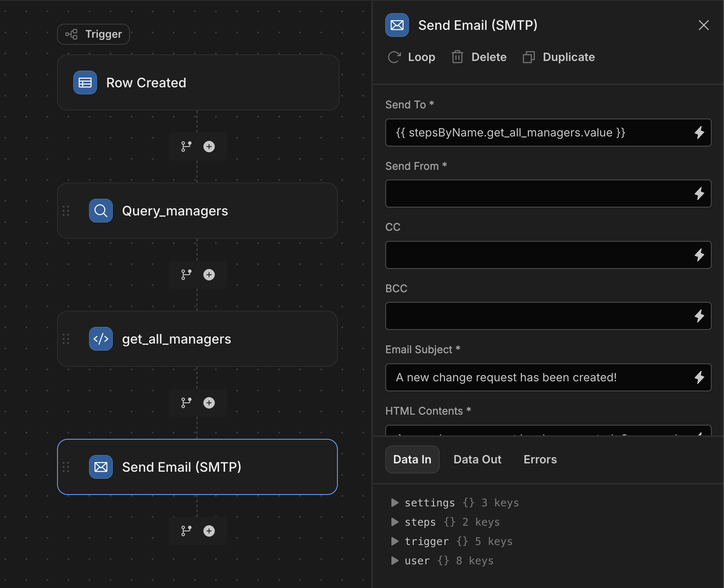Switch to the Errors tab
The image size is (724, 588).
(x=540, y=459)
